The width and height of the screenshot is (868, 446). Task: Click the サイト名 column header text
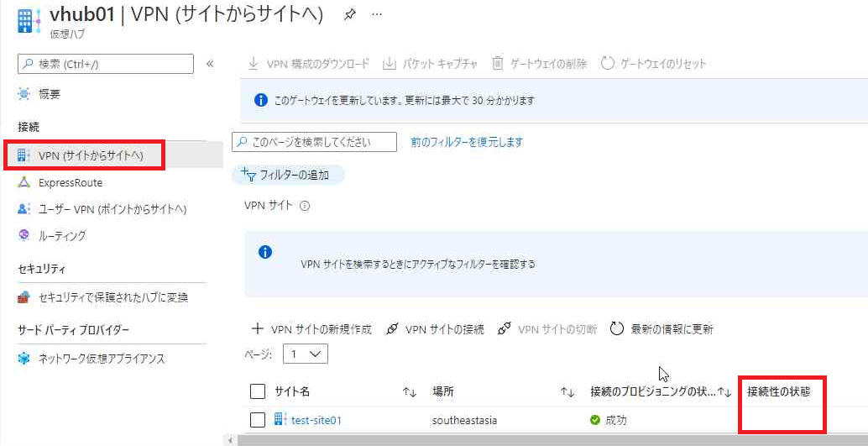pos(292,391)
